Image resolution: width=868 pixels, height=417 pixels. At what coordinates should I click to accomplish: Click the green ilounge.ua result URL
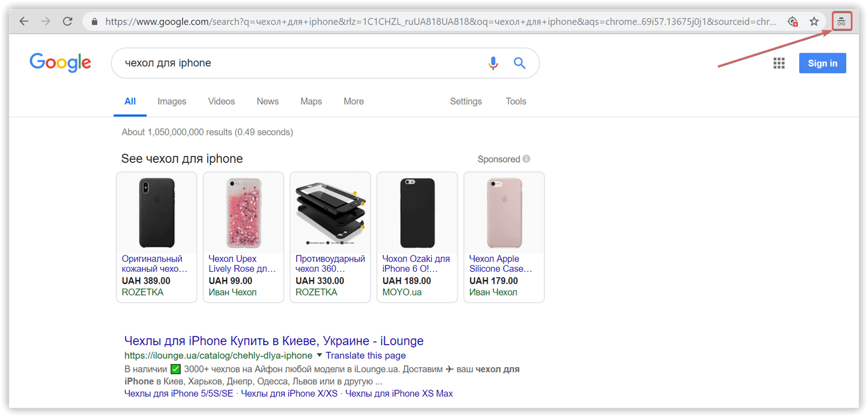tap(219, 356)
